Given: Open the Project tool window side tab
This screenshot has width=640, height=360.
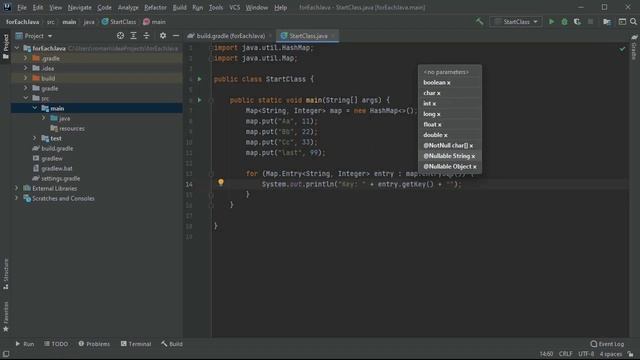Looking at the screenshot, I should (x=6, y=46).
